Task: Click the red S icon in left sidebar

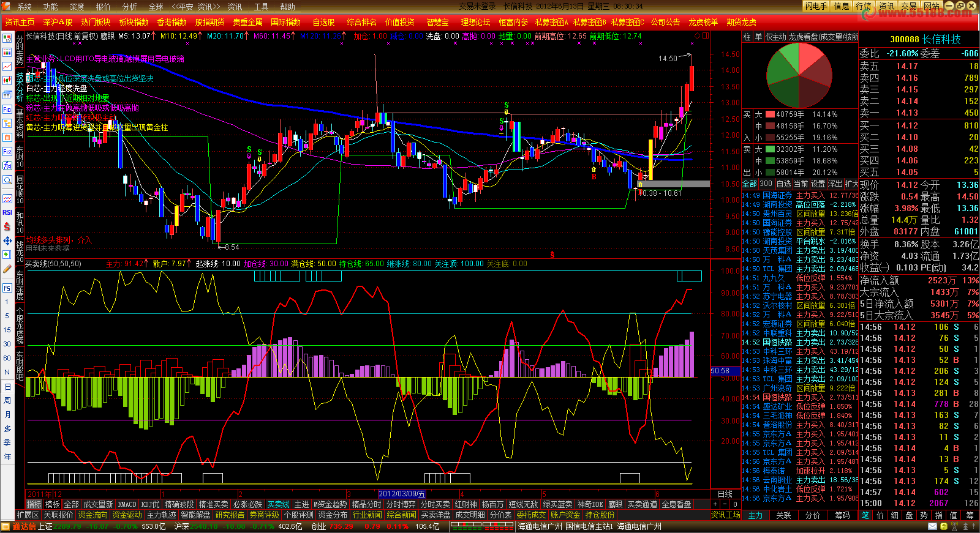Action: [7, 226]
